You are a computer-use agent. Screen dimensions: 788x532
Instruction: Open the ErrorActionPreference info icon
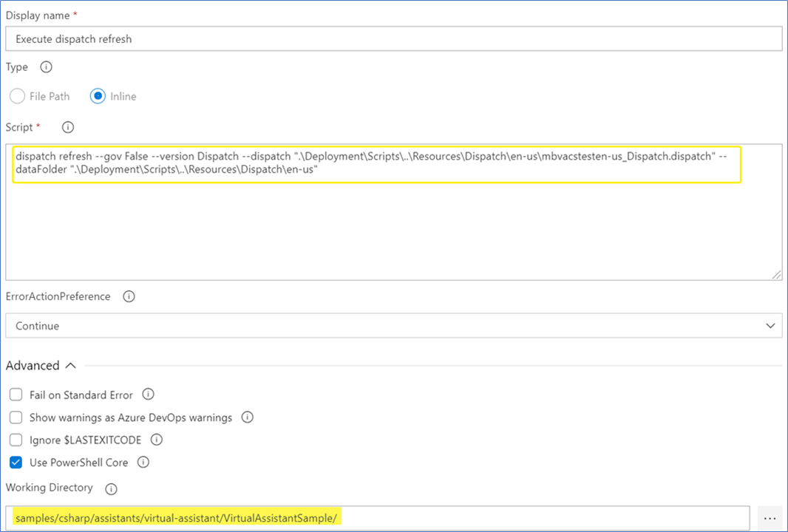129,296
